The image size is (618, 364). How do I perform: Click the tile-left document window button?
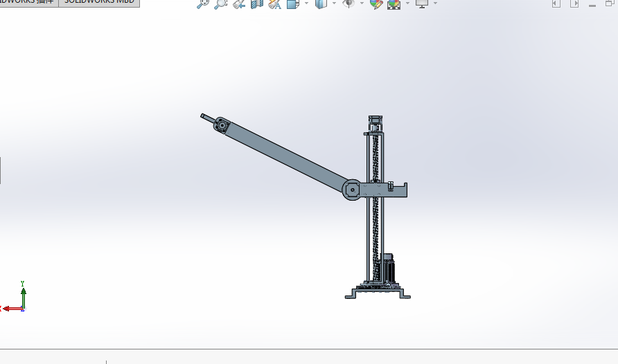tap(556, 3)
